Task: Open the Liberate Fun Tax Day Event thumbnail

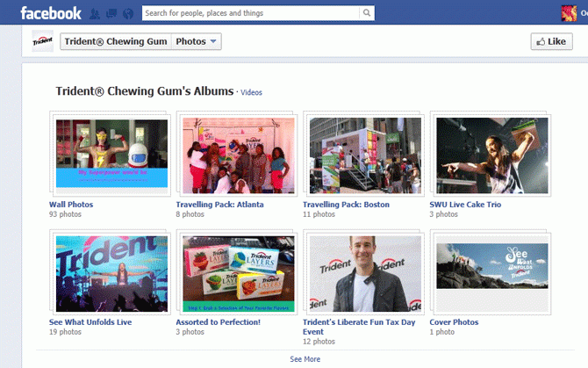Action: 365,273
